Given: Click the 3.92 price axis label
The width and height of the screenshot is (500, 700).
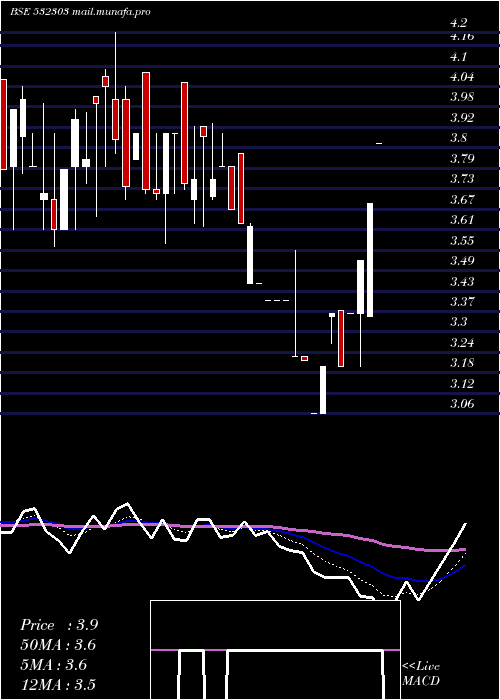Looking at the screenshot, I should click(462, 118).
